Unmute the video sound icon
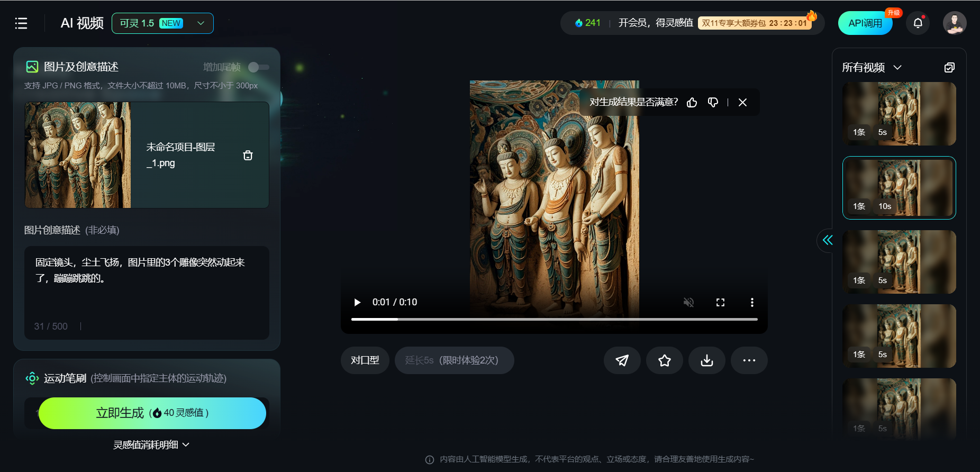The image size is (980, 472). 688,302
